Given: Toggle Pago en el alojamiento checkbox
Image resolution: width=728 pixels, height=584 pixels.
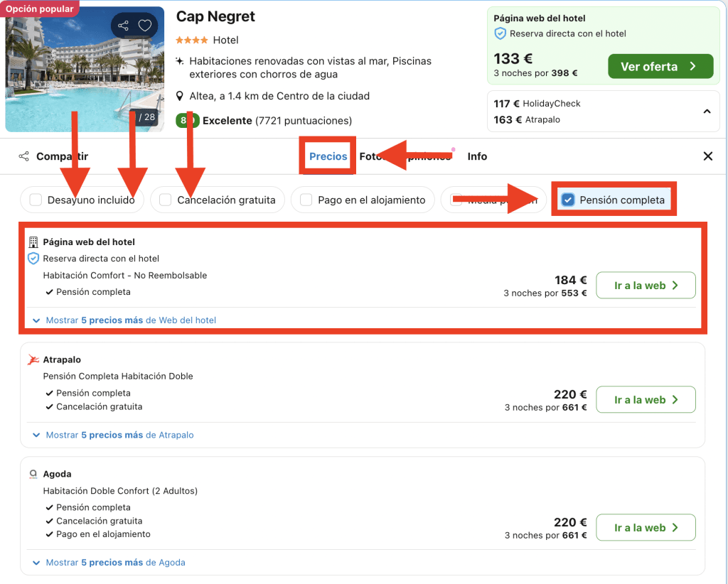Looking at the screenshot, I should [x=306, y=200].
